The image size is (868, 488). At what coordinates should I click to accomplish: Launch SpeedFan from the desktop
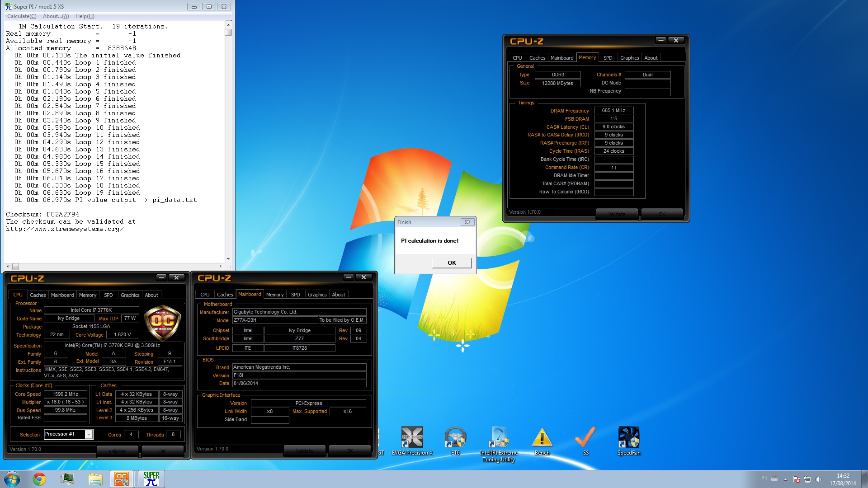629,441
